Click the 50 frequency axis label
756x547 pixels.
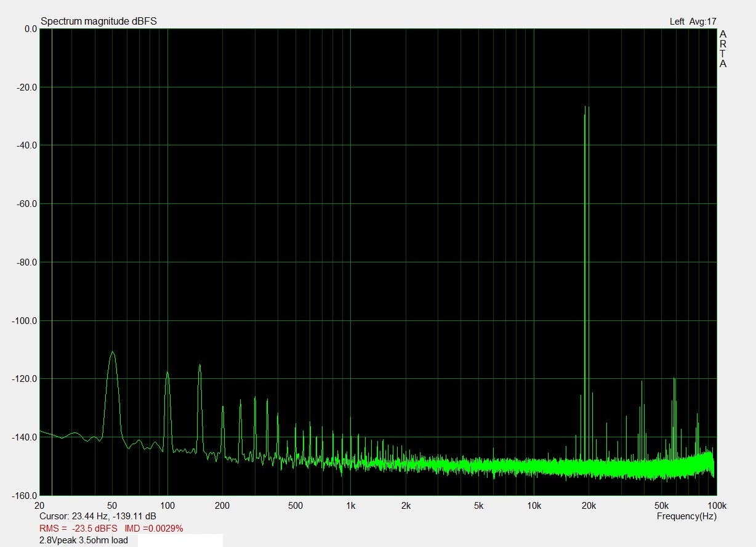[112, 506]
